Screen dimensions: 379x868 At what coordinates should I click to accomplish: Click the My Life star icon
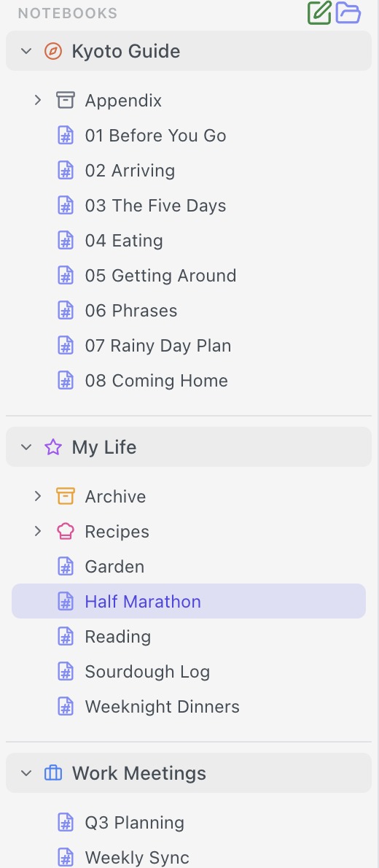53,447
